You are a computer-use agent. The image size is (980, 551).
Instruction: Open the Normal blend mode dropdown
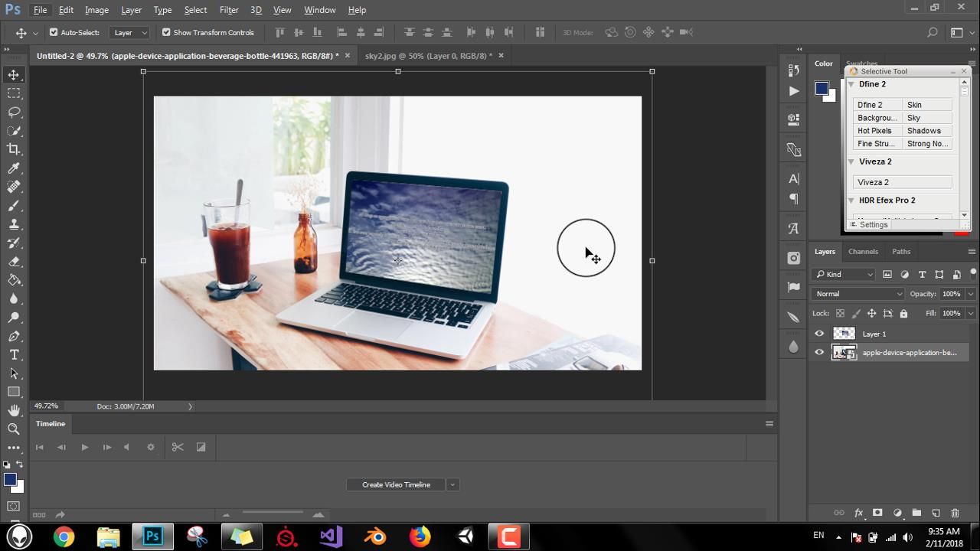click(857, 293)
